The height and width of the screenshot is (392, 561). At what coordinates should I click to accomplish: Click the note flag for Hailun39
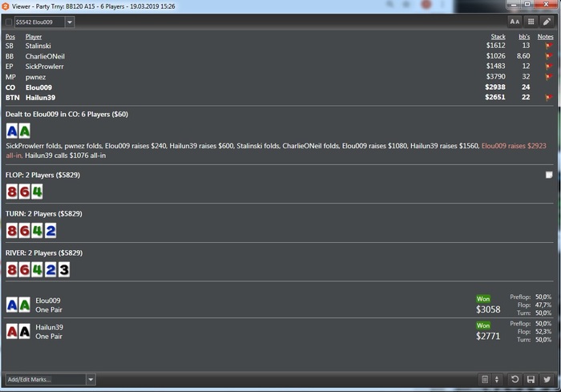[x=548, y=97]
